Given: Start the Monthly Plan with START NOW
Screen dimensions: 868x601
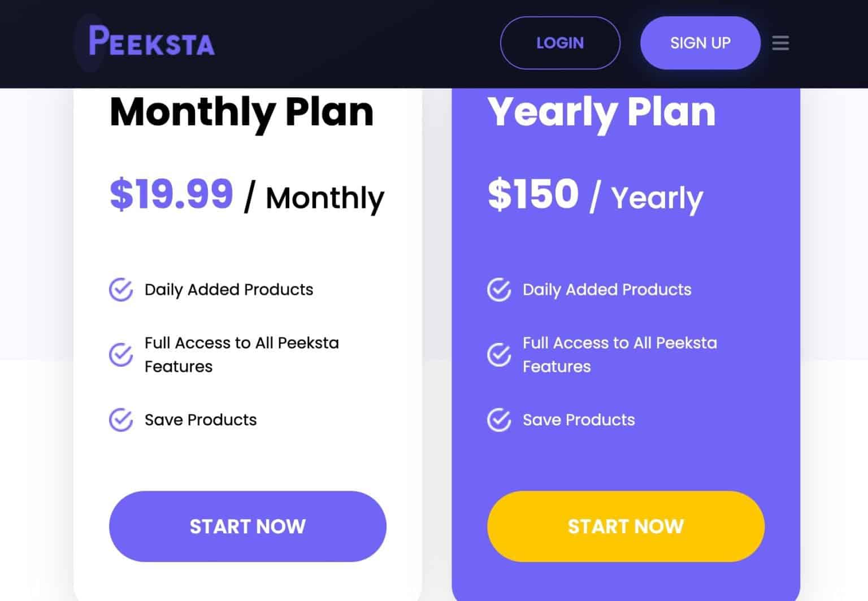Looking at the screenshot, I should [x=248, y=526].
